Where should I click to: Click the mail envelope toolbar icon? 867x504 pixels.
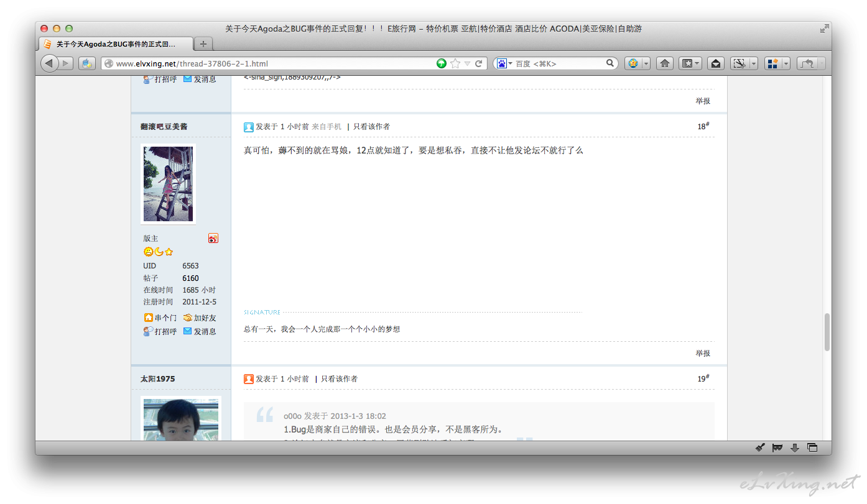pos(716,63)
